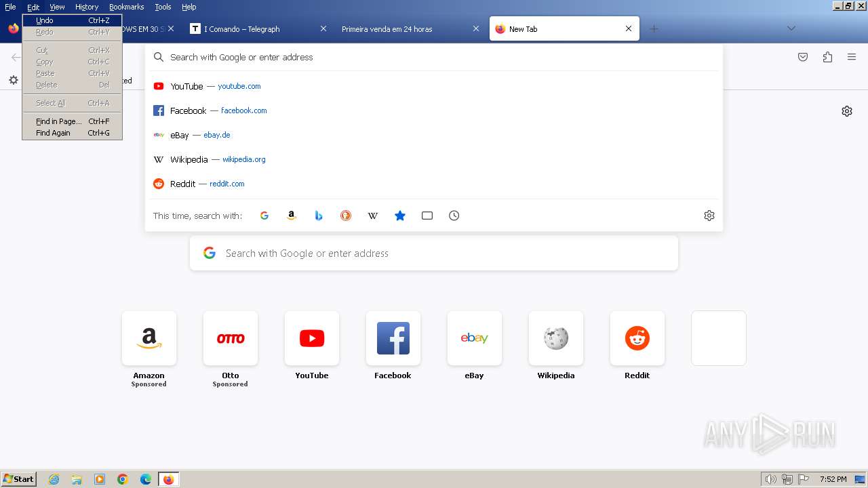Open the History menu

(87, 7)
